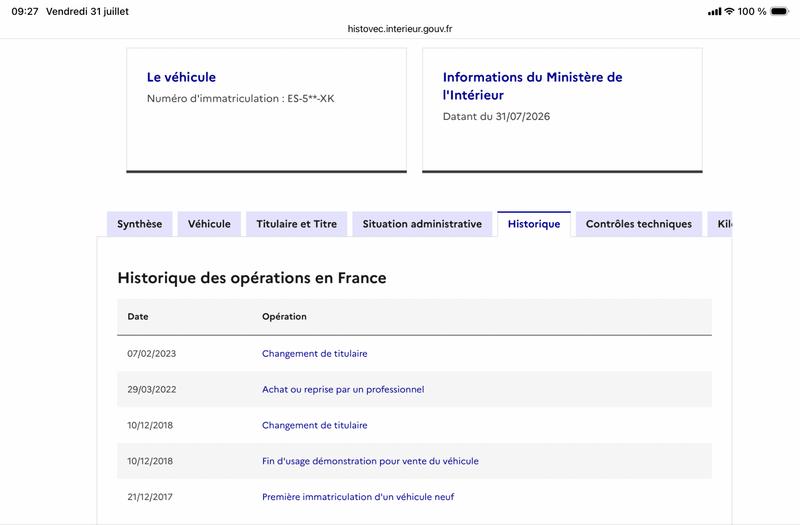Select the date 07/02/2023
800x525 pixels.
pyautogui.click(x=152, y=354)
